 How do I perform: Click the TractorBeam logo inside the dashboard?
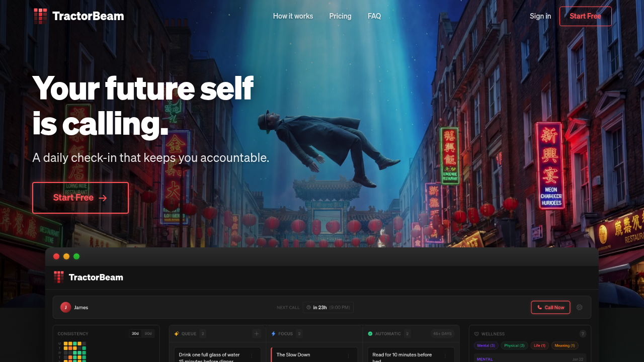(89, 277)
